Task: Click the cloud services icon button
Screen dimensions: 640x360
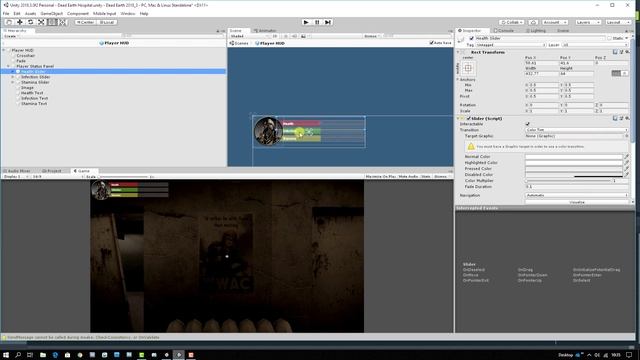Action: 533,22
